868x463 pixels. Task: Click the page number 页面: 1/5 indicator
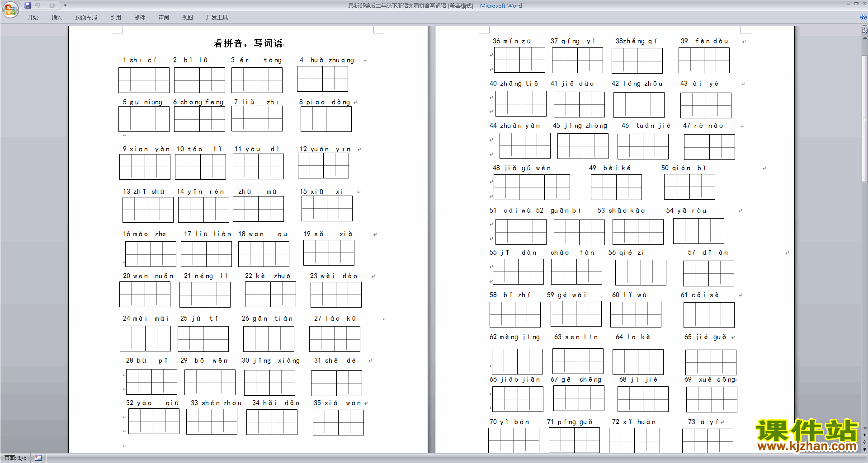15,458
